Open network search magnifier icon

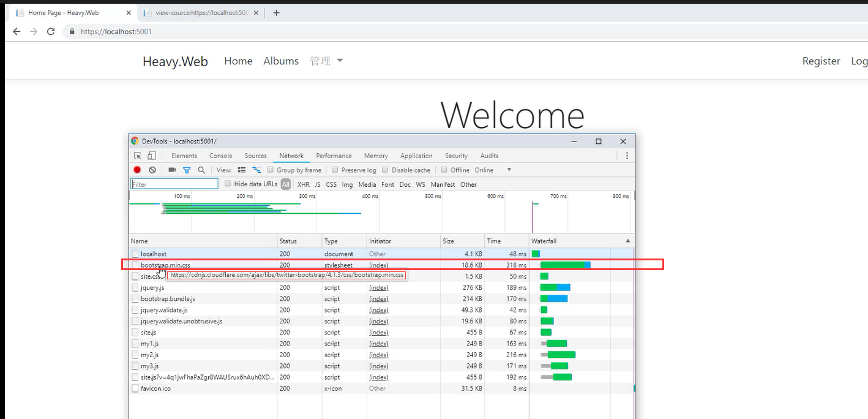pyautogui.click(x=201, y=170)
